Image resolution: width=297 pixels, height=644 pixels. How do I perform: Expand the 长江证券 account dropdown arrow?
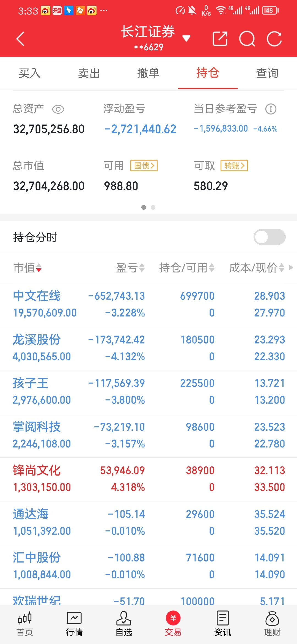(x=186, y=38)
